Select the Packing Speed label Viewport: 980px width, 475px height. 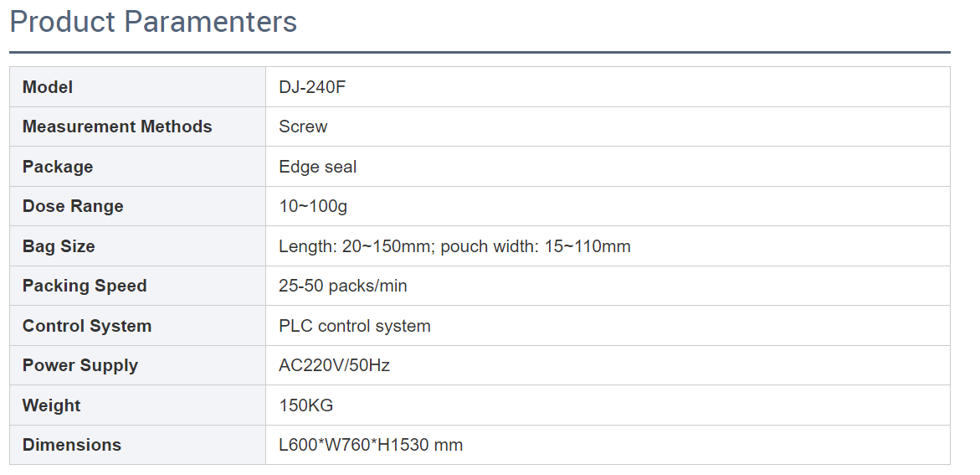coord(85,286)
